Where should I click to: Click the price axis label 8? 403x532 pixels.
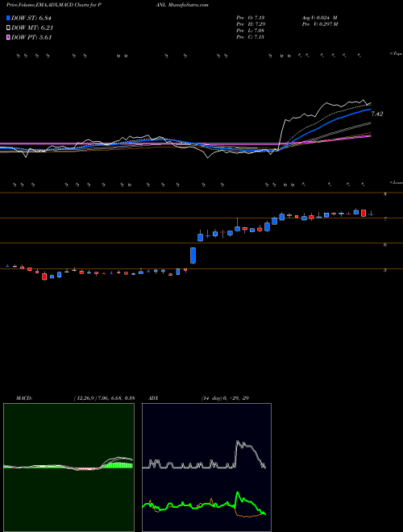coord(385,194)
